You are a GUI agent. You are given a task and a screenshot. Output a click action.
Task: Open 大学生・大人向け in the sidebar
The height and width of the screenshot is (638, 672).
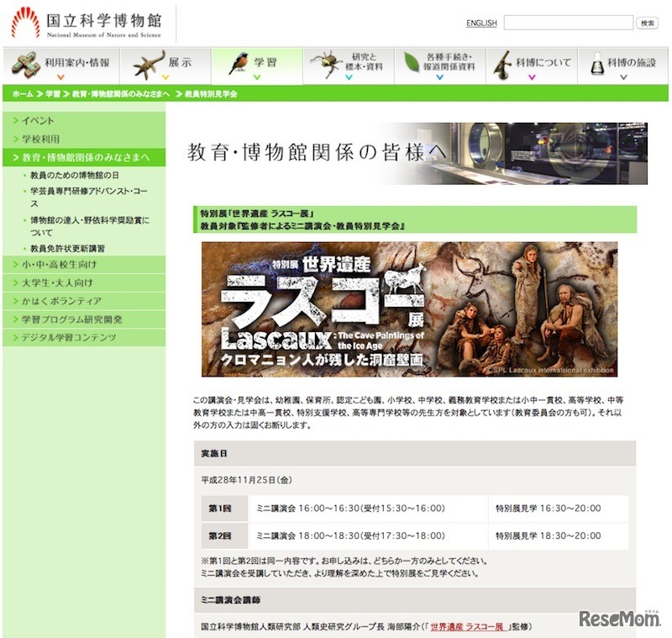pos(84,283)
